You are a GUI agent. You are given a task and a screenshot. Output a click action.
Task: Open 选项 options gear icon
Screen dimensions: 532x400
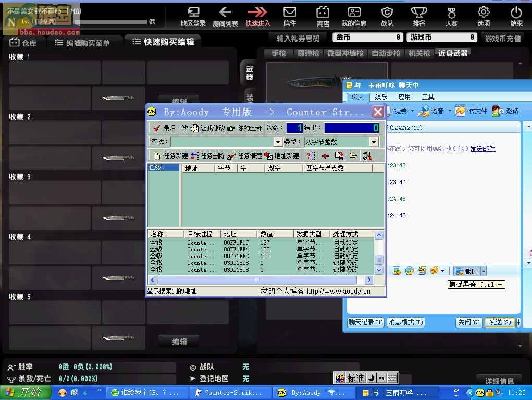point(484,17)
